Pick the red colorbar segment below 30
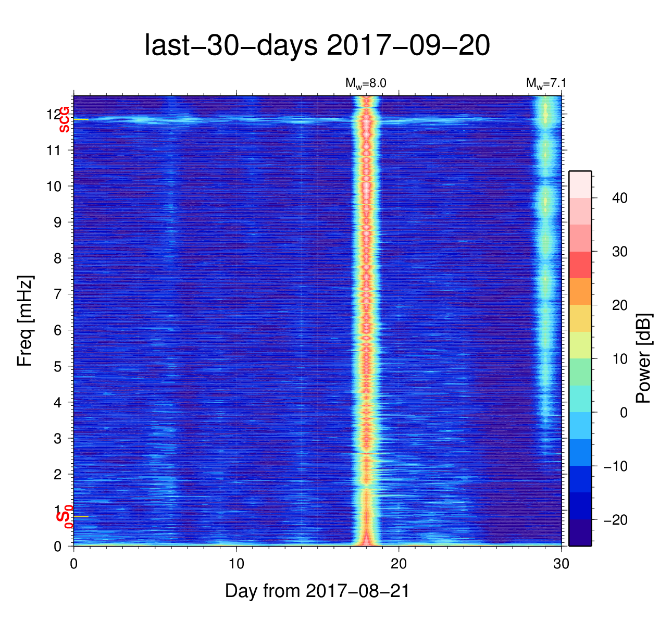Screen dimensions: 672x620 click(580, 265)
